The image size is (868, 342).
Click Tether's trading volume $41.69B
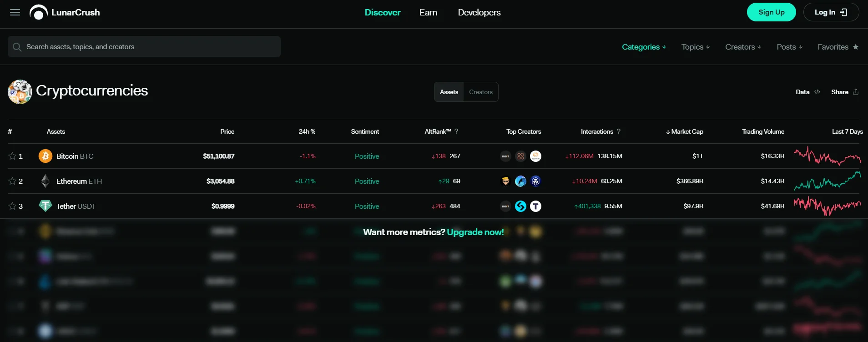(x=772, y=206)
